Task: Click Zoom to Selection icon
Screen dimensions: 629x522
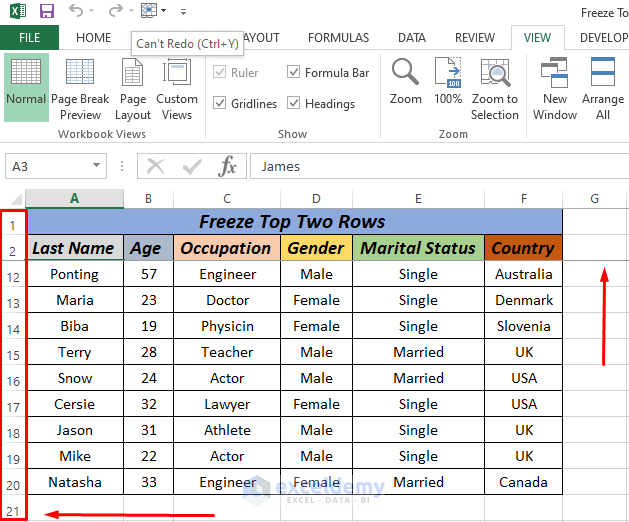Action: [x=495, y=87]
